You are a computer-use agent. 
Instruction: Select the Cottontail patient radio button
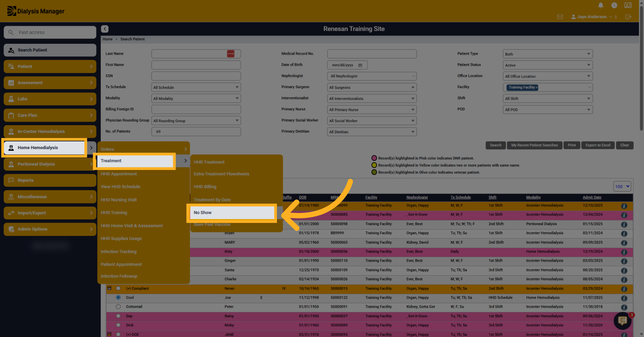[x=118, y=306]
